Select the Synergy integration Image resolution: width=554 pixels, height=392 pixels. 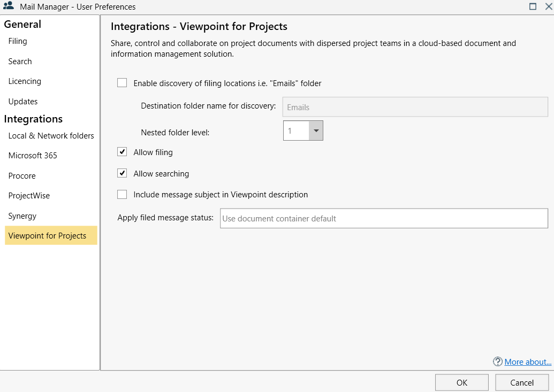[x=22, y=216]
